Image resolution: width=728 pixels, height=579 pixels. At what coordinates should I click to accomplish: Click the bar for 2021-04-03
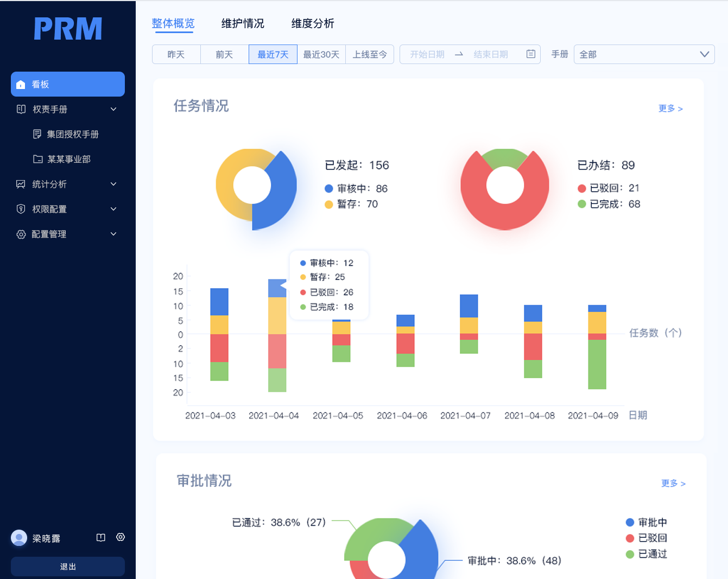coord(219,334)
